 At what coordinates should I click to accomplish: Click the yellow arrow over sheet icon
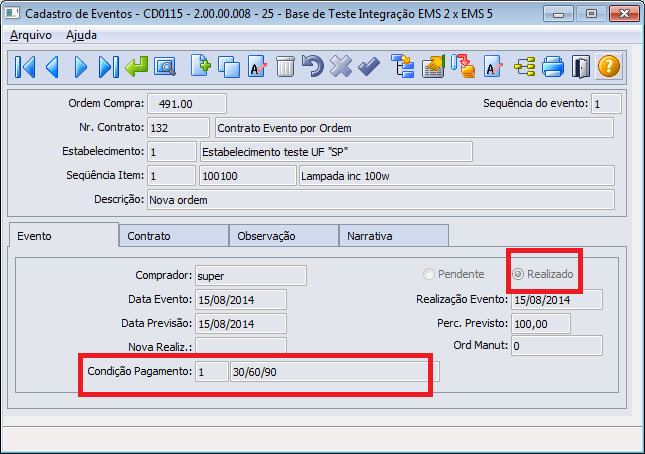point(434,67)
